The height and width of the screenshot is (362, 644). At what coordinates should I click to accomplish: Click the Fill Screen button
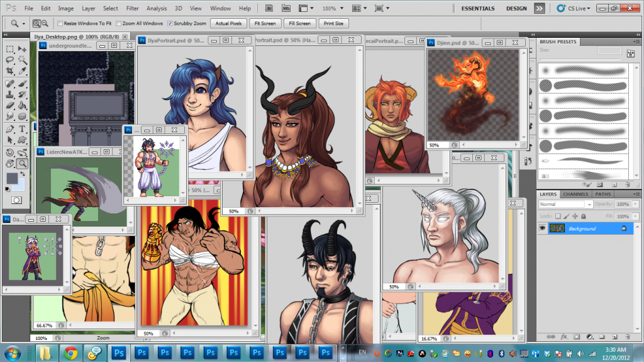pos(300,23)
